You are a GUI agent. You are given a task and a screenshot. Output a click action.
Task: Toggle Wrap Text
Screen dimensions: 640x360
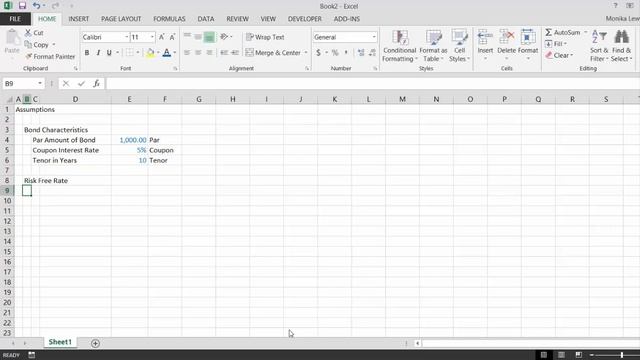coord(265,37)
